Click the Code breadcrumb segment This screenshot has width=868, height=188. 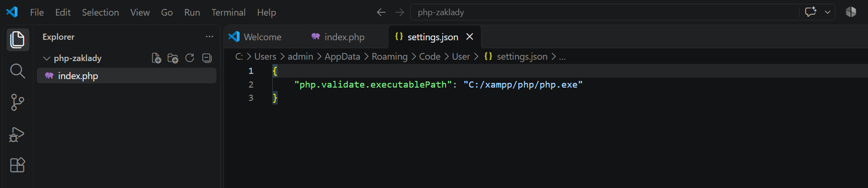pos(430,56)
